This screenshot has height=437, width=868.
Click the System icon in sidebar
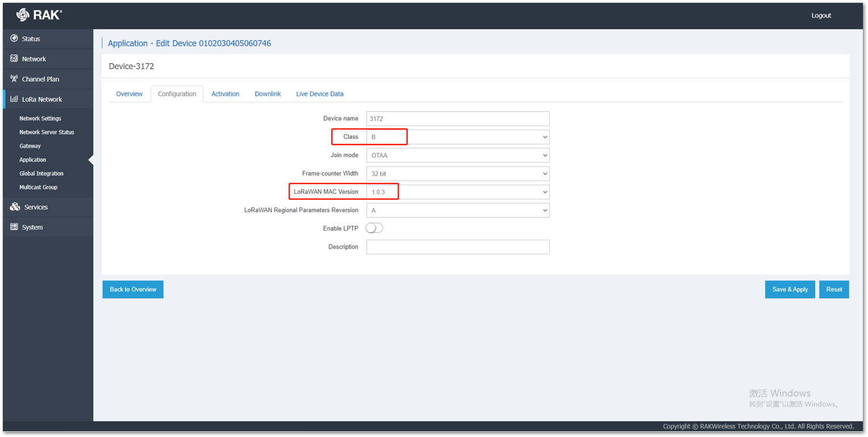(x=14, y=227)
